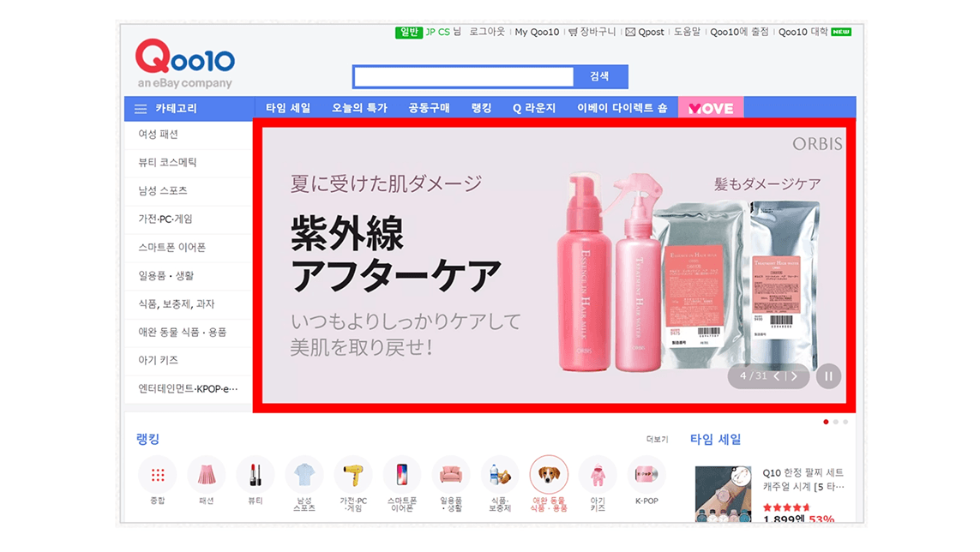The height and width of the screenshot is (552, 980).
Task: Select the third carousel dot
Action: pyautogui.click(x=845, y=422)
